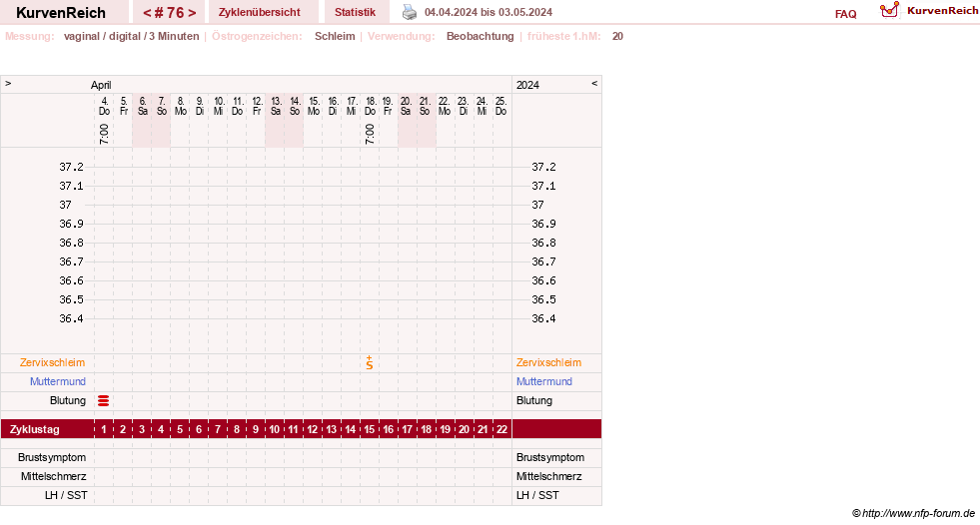Image resolution: width=980 pixels, height=525 pixels.
Task: Click the right Zervixschleim label
Action: [548, 362]
